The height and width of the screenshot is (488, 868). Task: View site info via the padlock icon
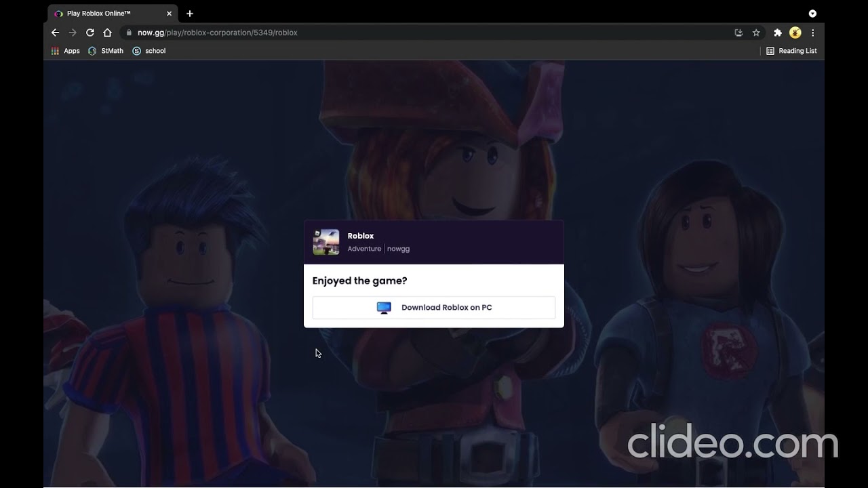tap(128, 33)
